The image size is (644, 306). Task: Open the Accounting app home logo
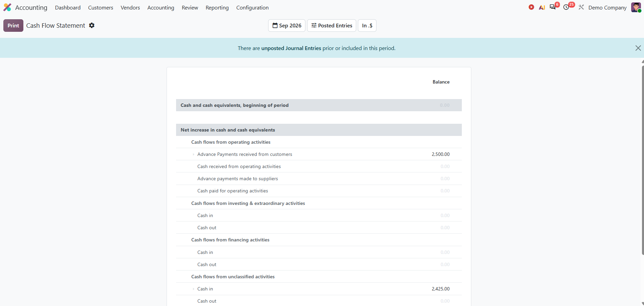7,7
